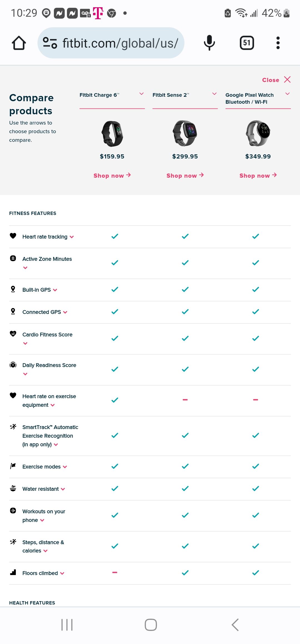Screen dimensions: 300x644
Task: Expand the Built-in GPS feature description
Action: (x=55, y=290)
